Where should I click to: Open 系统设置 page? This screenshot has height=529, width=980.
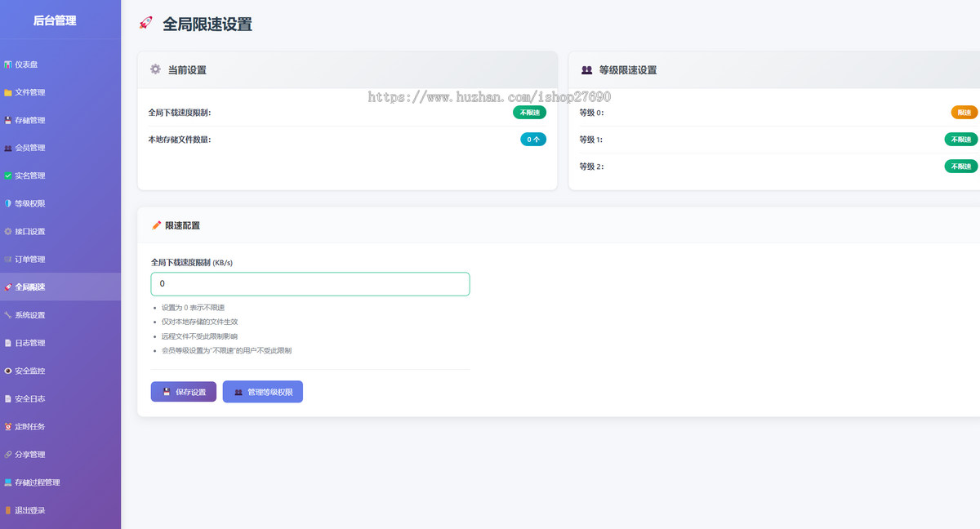coord(60,314)
